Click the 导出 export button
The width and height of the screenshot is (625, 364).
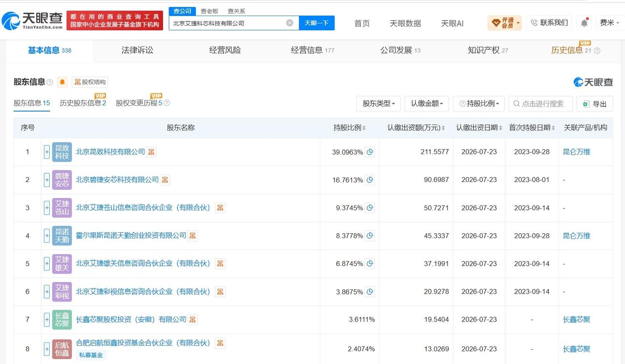(x=594, y=103)
